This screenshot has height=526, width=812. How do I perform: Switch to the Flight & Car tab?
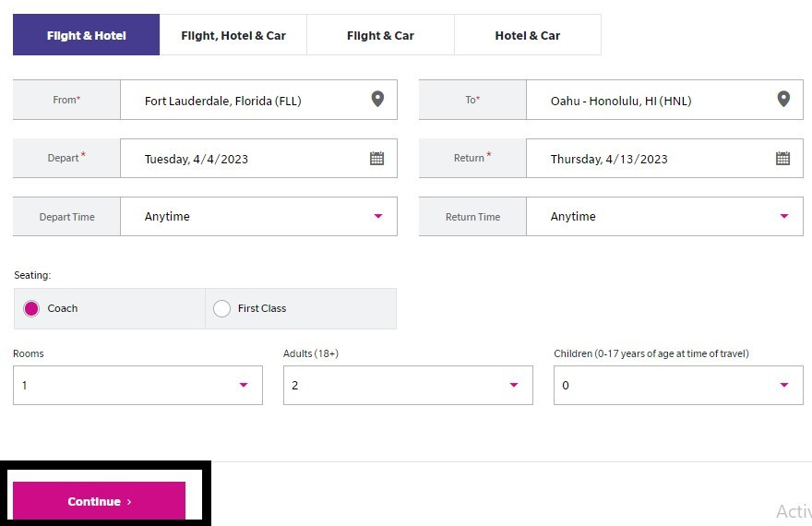380,35
